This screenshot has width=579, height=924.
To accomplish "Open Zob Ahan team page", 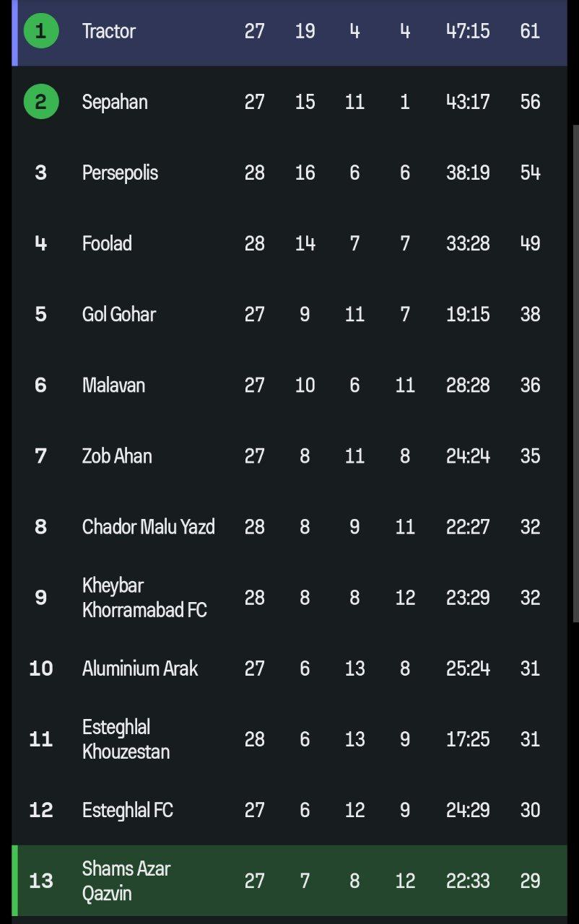I will click(117, 456).
